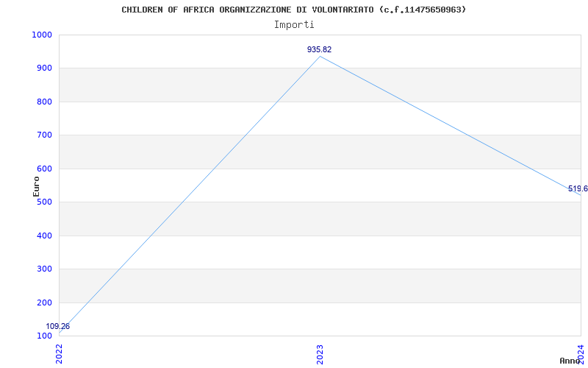Click the 'Importi' subtitle
The width and height of the screenshot is (588, 368).
click(x=294, y=25)
